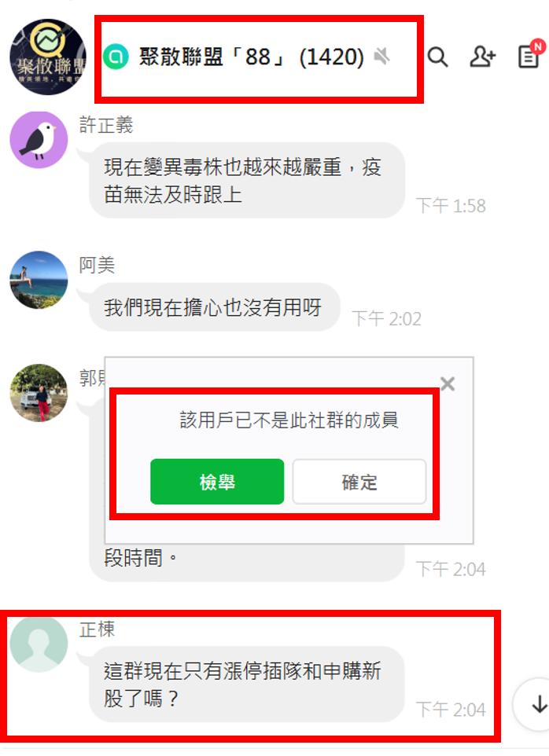
Task: Click the sender name 許正義
Action: (106, 125)
